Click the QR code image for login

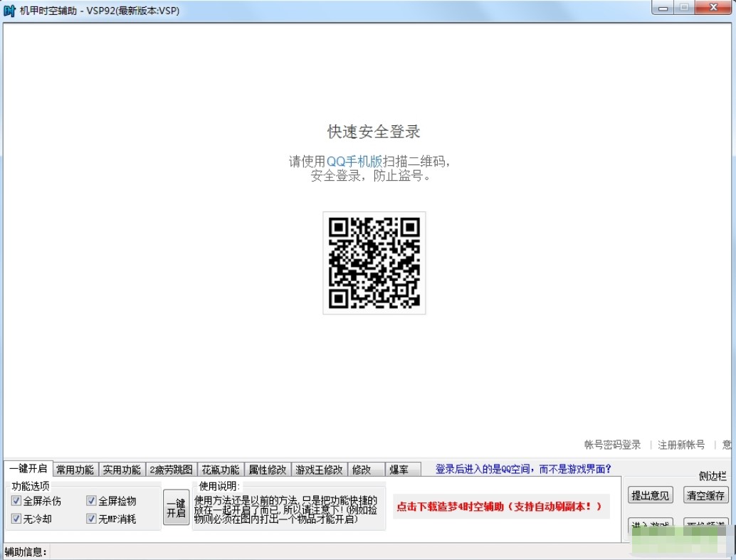[x=374, y=263]
